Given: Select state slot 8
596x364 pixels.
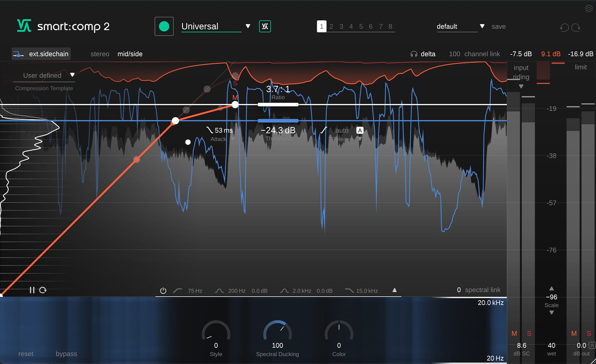Looking at the screenshot, I should coord(390,26).
